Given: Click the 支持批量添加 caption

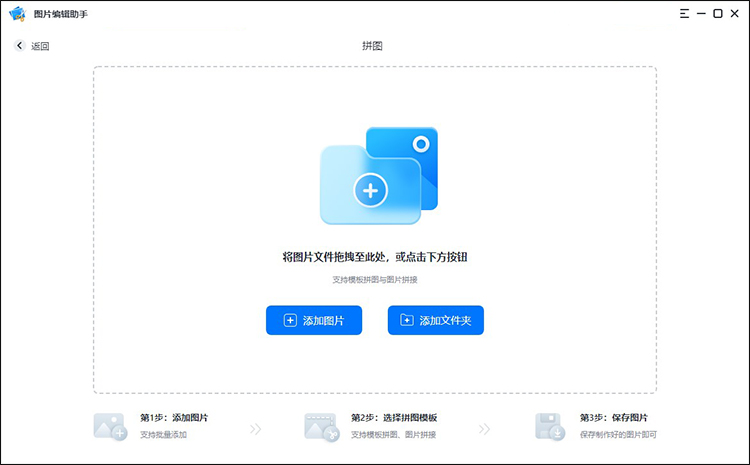Looking at the screenshot, I should [163, 434].
